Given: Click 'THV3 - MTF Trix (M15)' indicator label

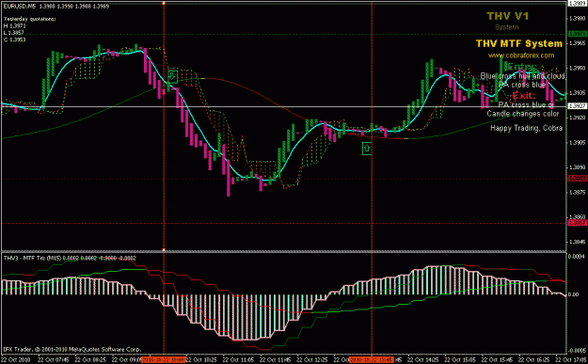Looking at the screenshot, I should [x=32, y=258].
